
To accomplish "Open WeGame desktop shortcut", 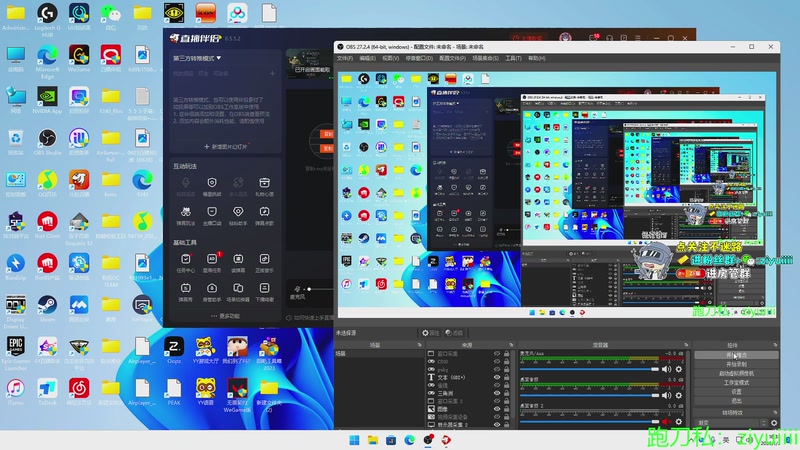I will tap(79, 59).
